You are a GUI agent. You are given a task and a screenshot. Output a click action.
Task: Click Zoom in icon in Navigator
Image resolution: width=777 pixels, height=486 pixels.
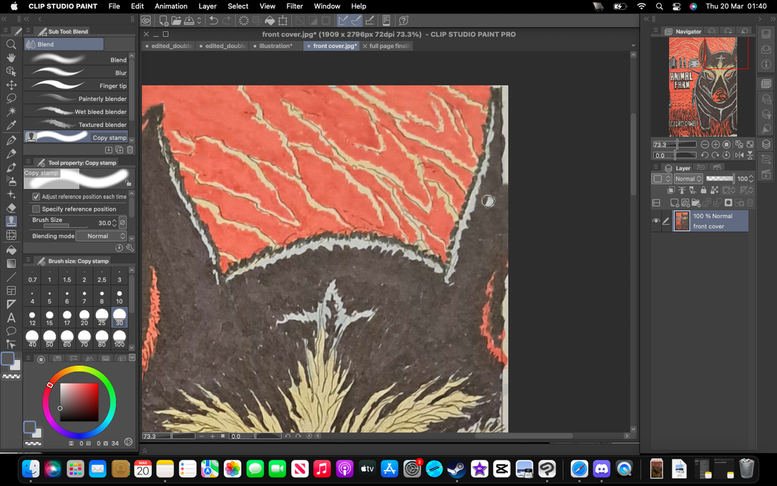click(716, 144)
